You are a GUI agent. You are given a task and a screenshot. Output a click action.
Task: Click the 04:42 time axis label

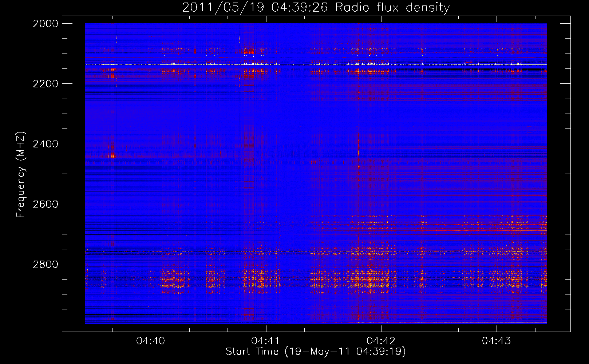click(381, 341)
